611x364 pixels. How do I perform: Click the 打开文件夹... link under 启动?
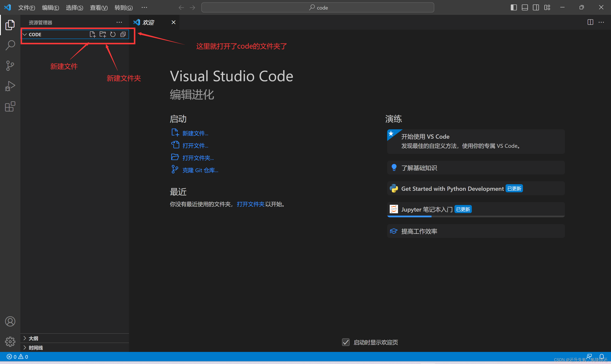point(198,158)
